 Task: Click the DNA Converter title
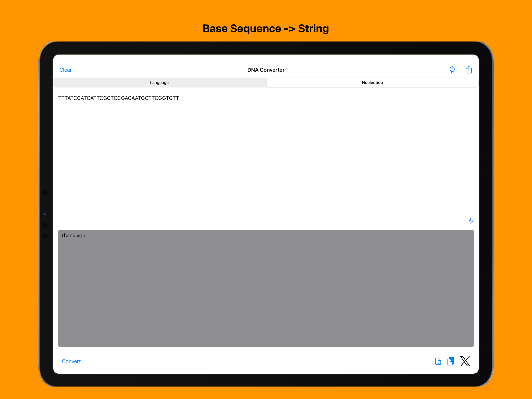tap(266, 70)
